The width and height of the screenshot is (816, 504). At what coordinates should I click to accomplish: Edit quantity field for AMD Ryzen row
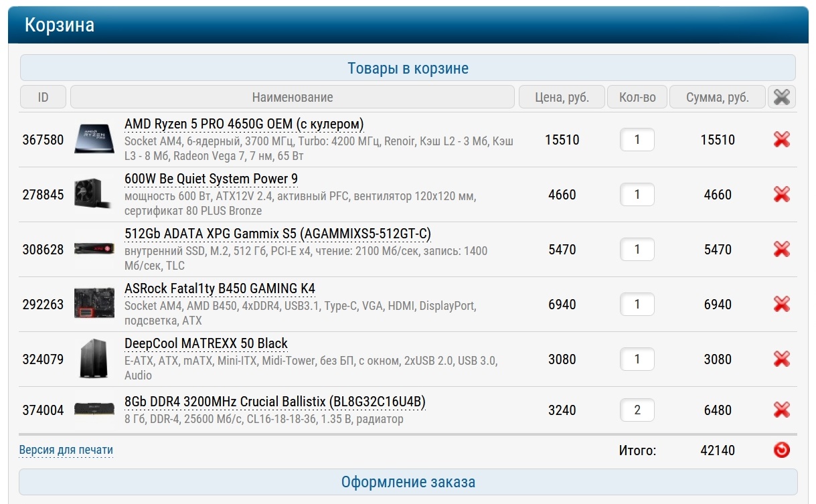pyautogui.click(x=637, y=140)
